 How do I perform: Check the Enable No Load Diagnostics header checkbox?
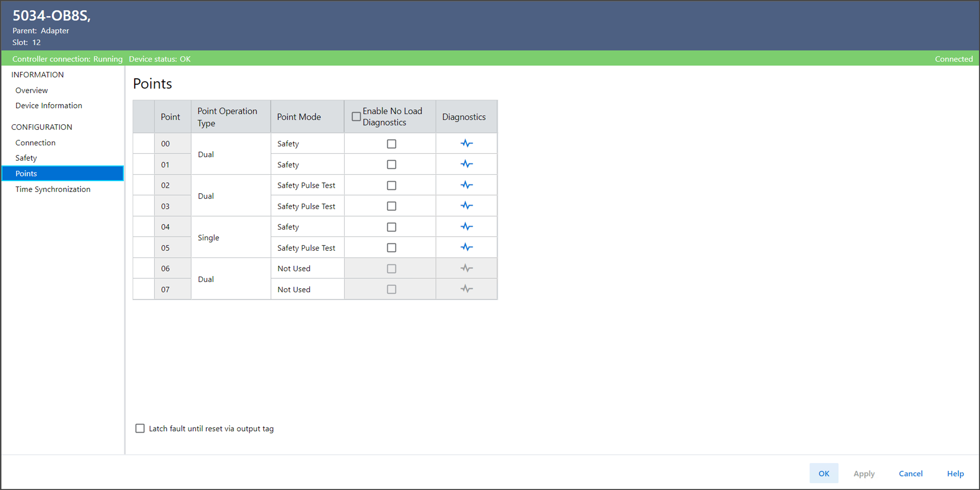tap(356, 117)
